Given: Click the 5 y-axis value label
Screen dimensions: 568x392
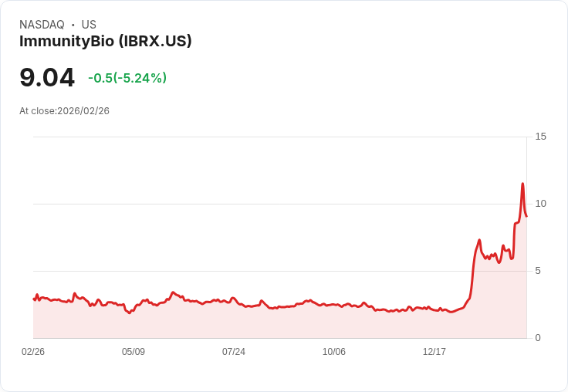Looking at the screenshot, I should tap(538, 271).
